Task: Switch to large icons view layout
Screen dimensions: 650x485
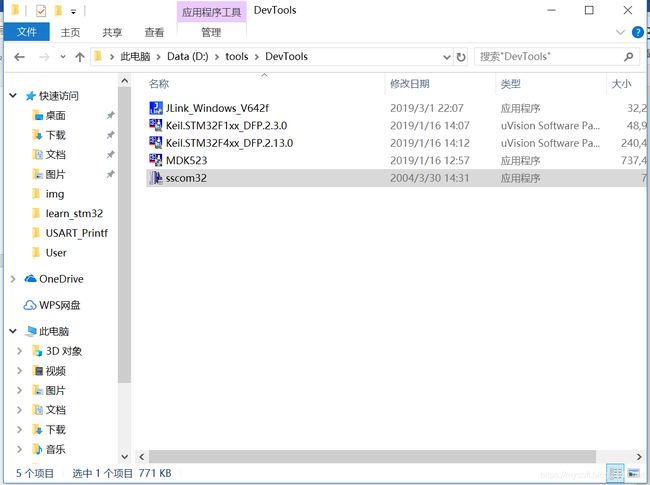Action: pyautogui.click(x=633, y=473)
